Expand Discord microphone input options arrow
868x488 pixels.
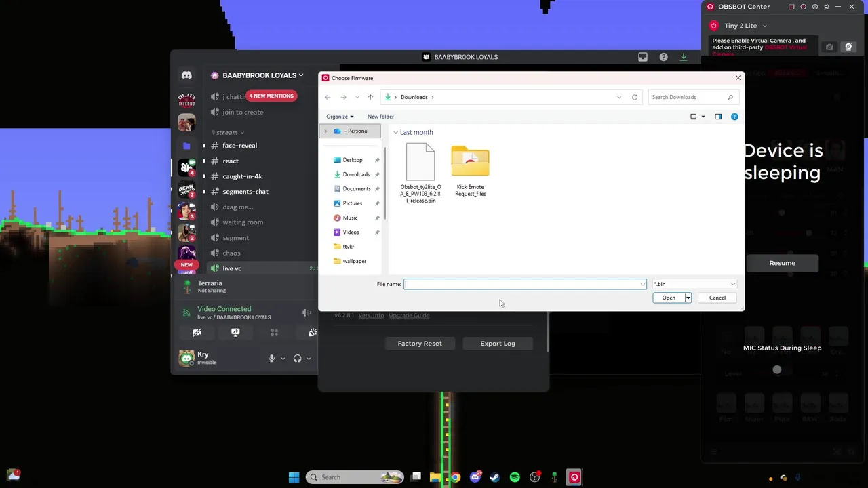coord(283,359)
